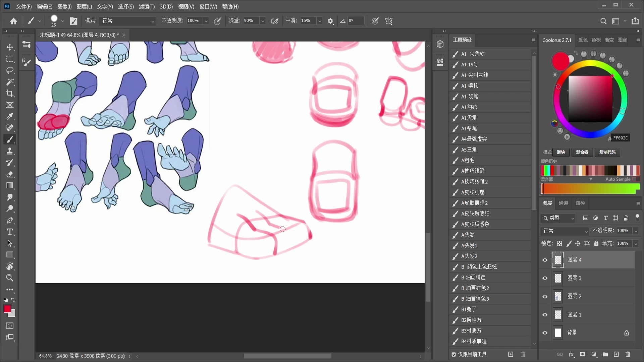Select the Eraser tool
Screen dimensions: 644x362
click(x=10, y=174)
